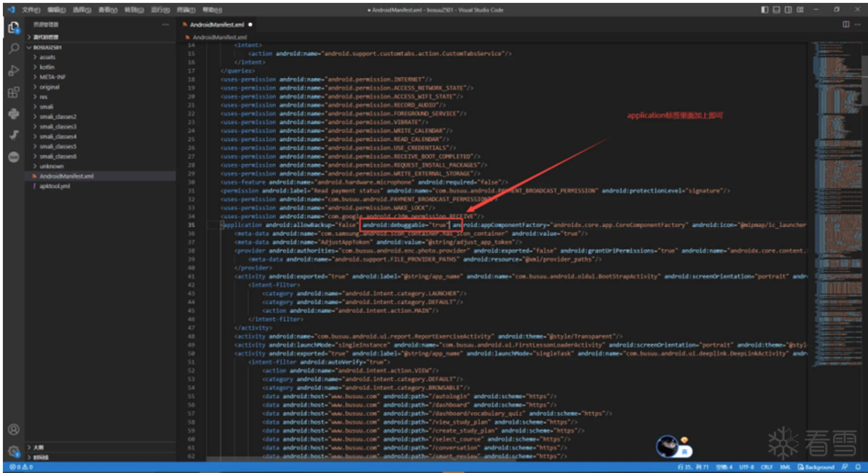The width and height of the screenshot is (868, 473).
Task: Open the Terminal (终端) menu
Action: tap(186, 10)
